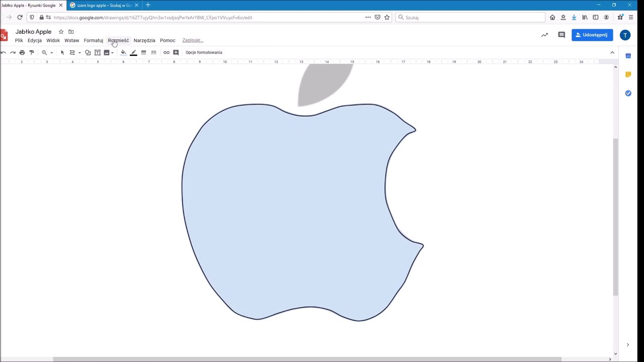
Task: Reload the page in Firefox
Action: coord(20,17)
